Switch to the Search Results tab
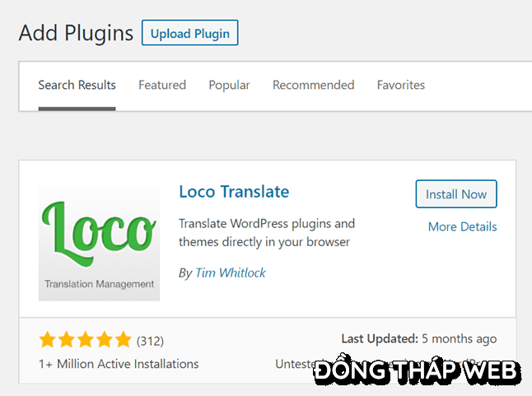 tap(77, 85)
